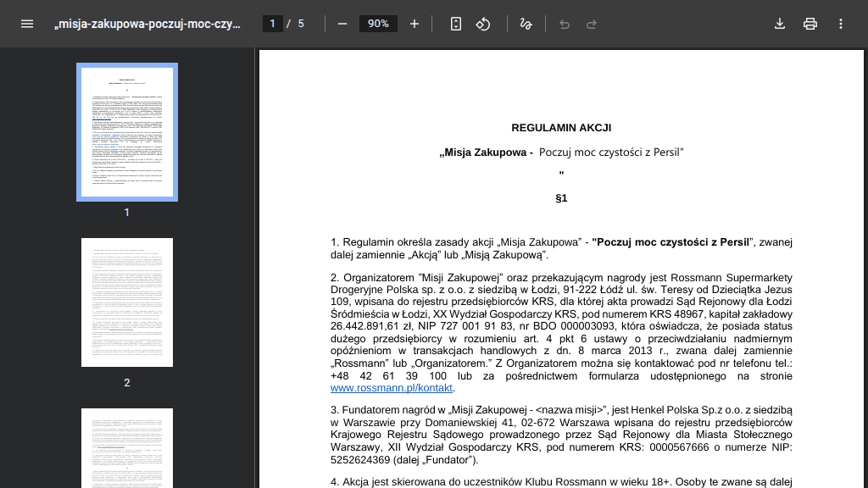
Task: Edit the current page number field
Action: tap(272, 24)
